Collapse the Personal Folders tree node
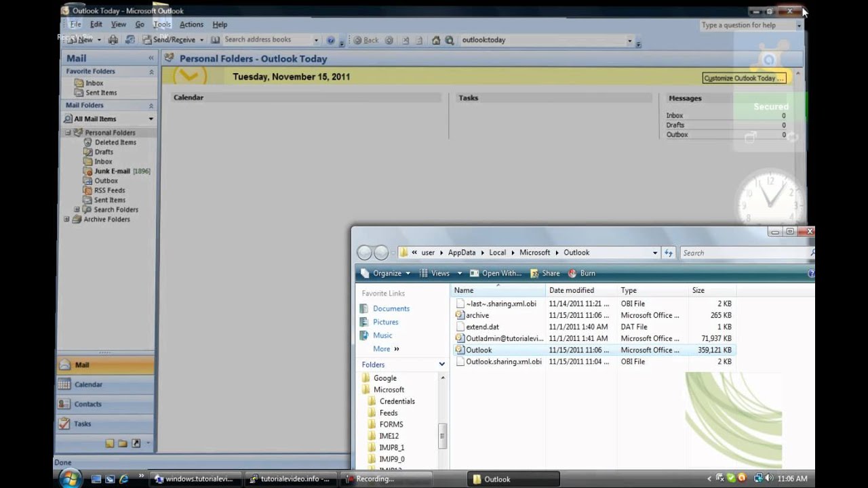 coord(68,133)
